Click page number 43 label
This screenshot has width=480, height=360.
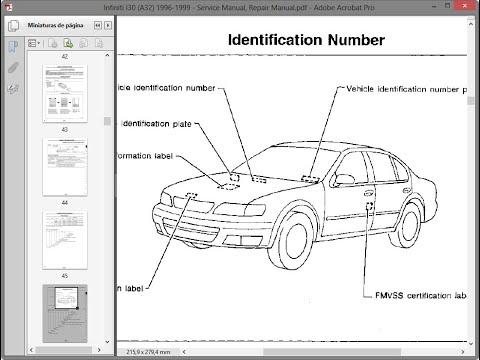(65, 129)
